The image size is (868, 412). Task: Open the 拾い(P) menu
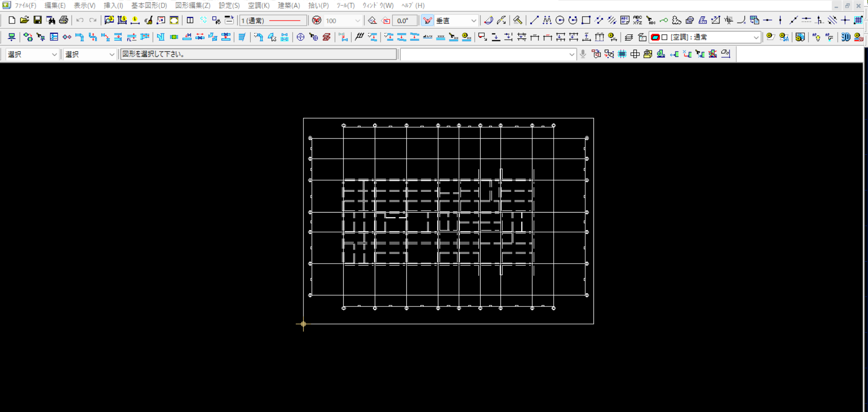tap(319, 5)
